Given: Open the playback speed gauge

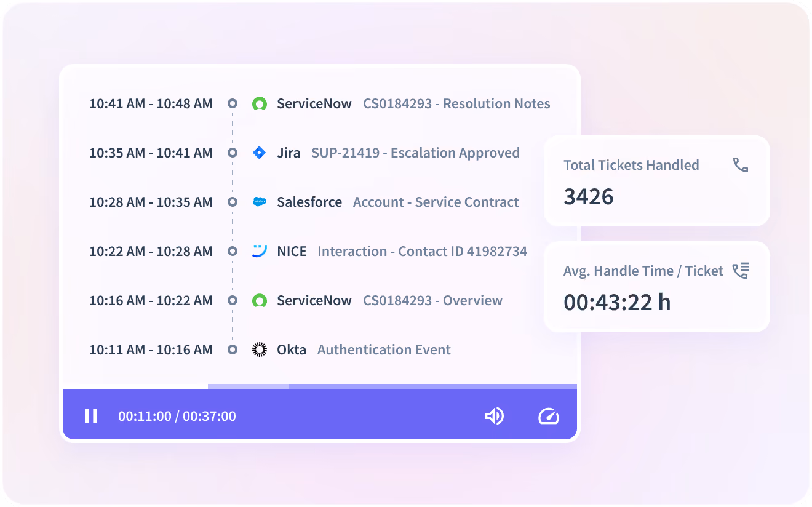Looking at the screenshot, I should (548, 417).
